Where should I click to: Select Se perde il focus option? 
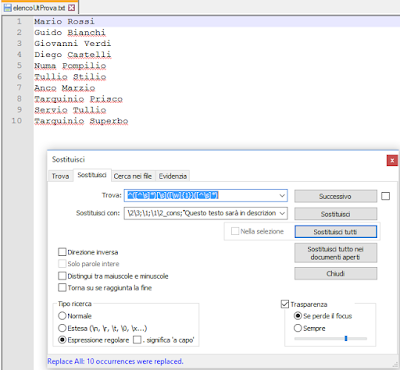298,316
